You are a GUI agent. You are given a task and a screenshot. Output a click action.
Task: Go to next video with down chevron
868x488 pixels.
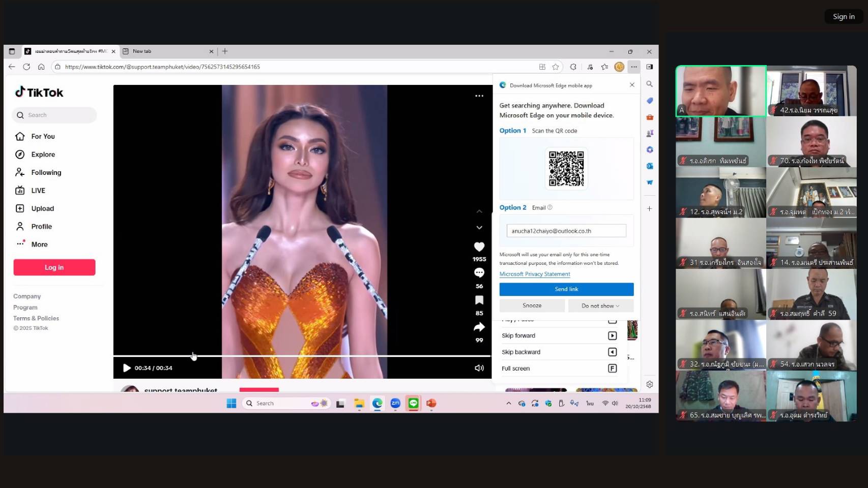[479, 228]
